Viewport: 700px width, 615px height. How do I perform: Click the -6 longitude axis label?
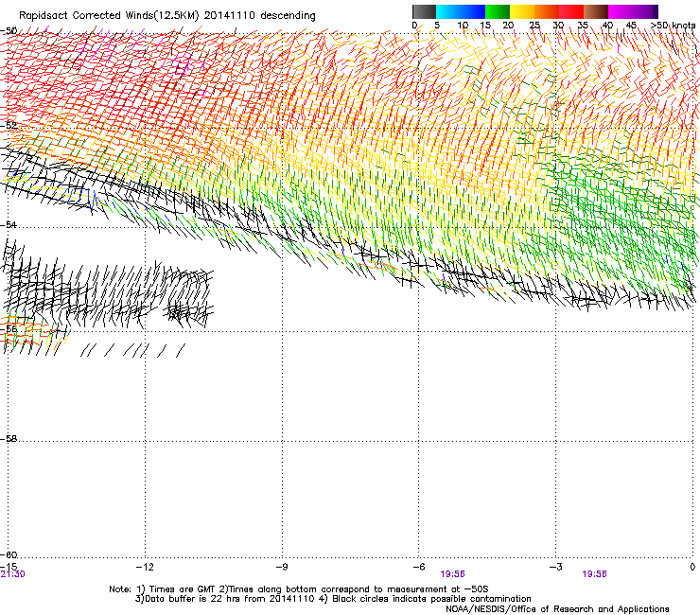pos(419,567)
